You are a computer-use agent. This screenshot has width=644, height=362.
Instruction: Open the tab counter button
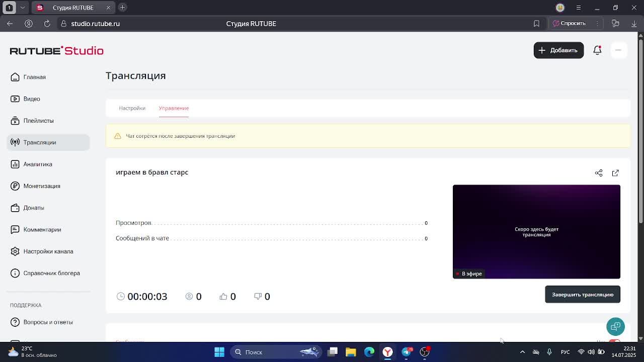coord(9,8)
